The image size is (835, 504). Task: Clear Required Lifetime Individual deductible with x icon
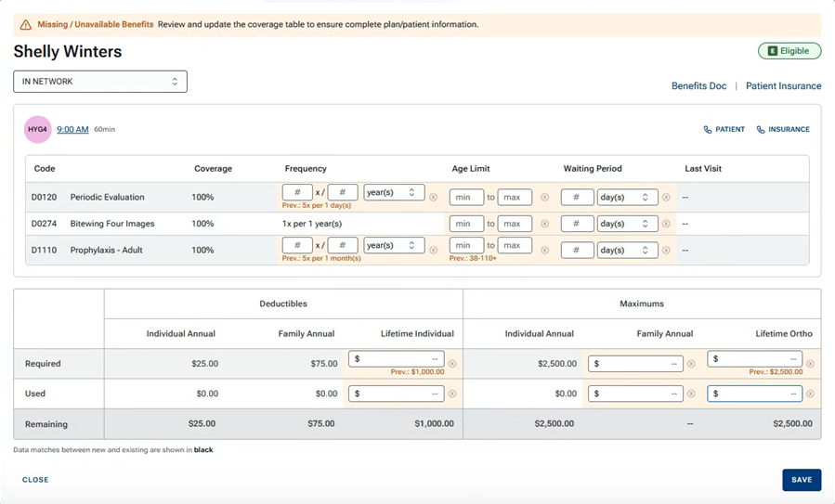click(x=452, y=364)
